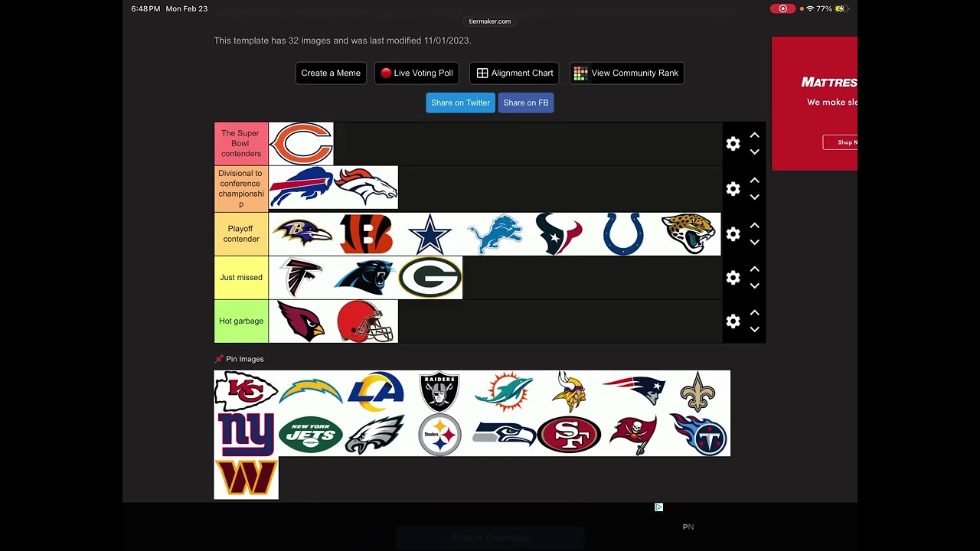This screenshot has height=551, width=980.
Task: Open settings gear for Playoff contender tier
Action: pyautogui.click(x=733, y=234)
